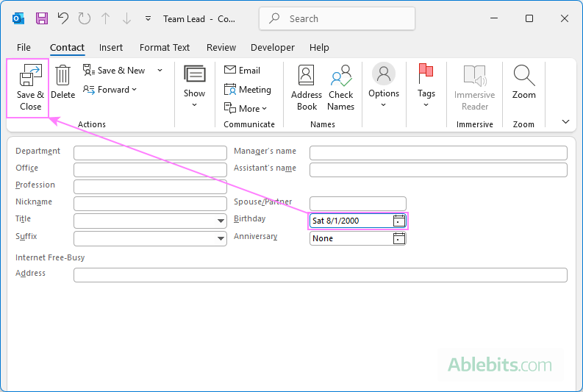Open the Show menu in ribbon
This screenshot has width=583, height=392.
pos(195,87)
